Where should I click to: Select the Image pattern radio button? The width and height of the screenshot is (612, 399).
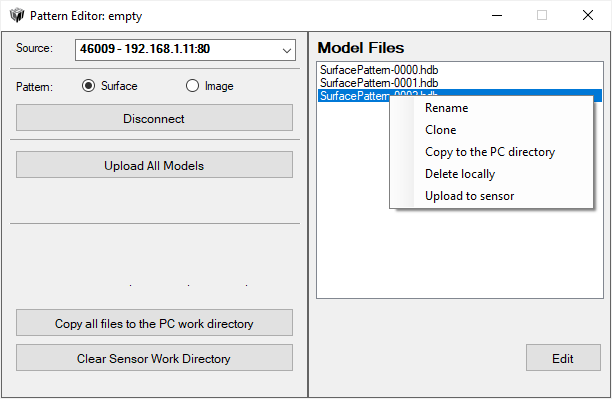[192, 86]
